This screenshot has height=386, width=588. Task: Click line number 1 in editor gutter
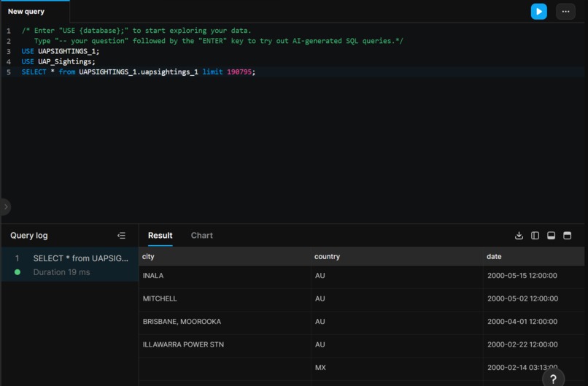pyautogui.click(x=9, y=31)
